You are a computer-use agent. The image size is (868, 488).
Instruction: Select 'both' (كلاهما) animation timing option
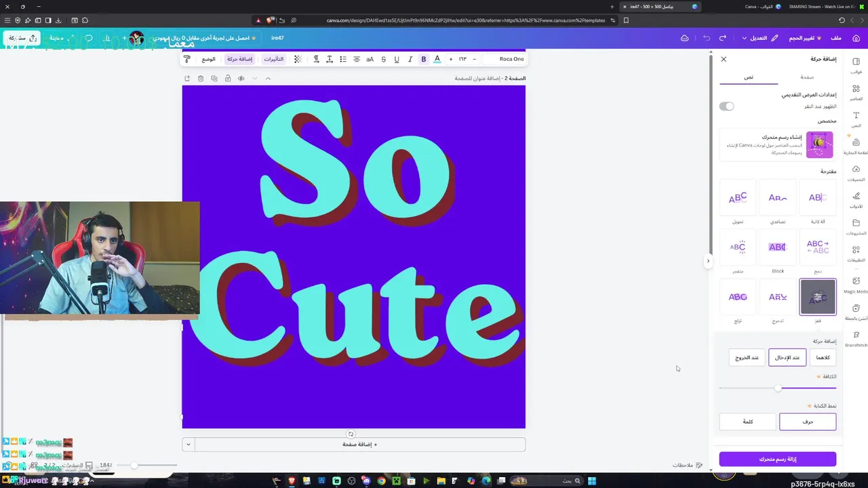pyautogui.click(x=823, y=357)
